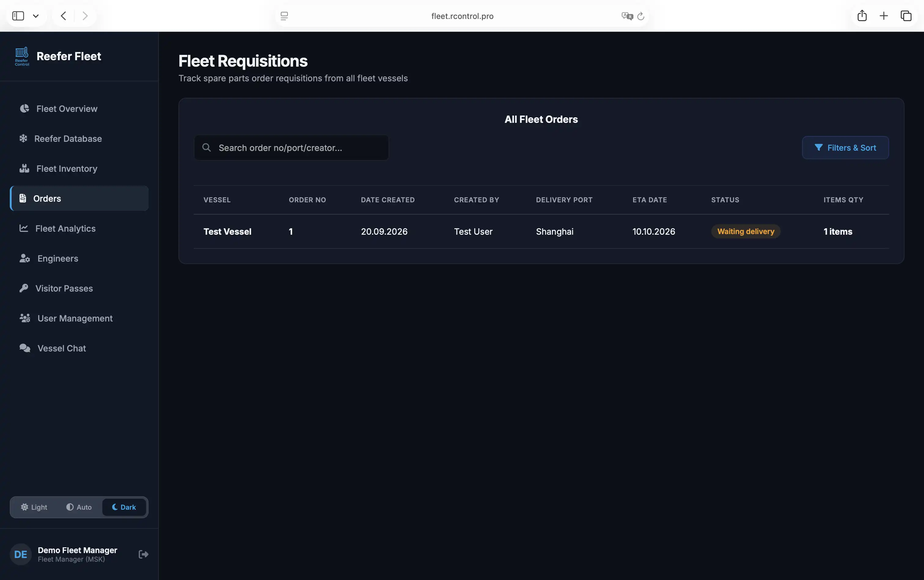The width and height of the screenshot is (924, 580).
Task: Show tab overview icon
Action: (x=906, y=16)
